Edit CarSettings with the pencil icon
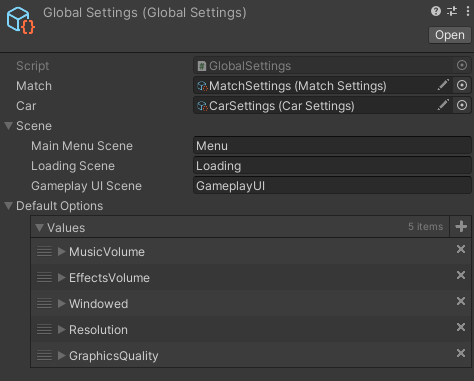Screen dimensions: 474x381 pyautogui.click(x=443, y=105)
